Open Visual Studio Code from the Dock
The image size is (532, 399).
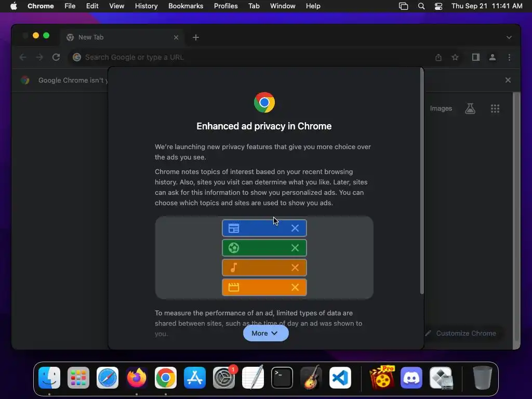(x=340, y=378)
